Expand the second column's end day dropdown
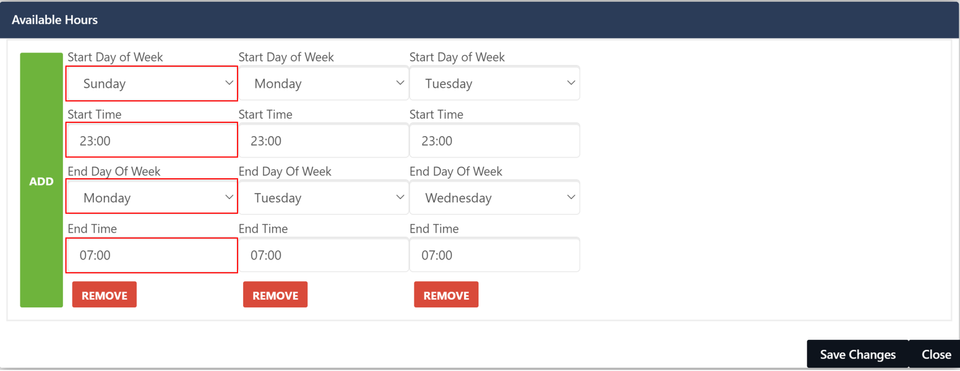Image resolution: width=960 pixels, height=371 pixels. point(323,197)
